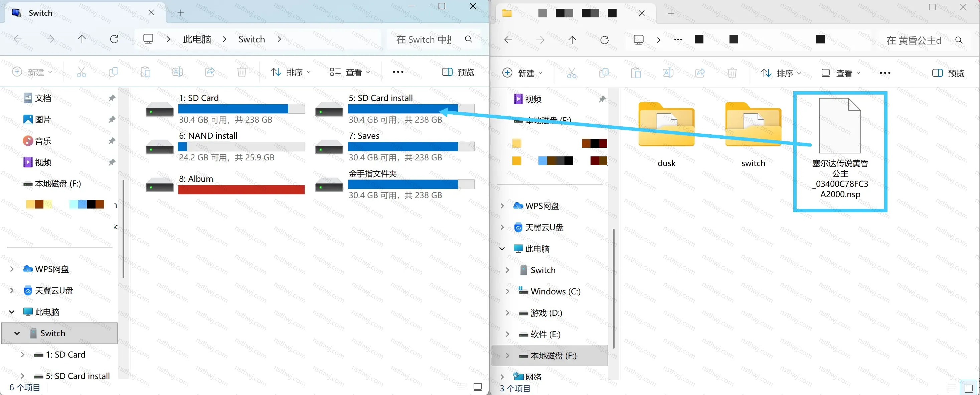Expand Windows (C:) in right window tree
980x395 pixels.
pos(507,291)
